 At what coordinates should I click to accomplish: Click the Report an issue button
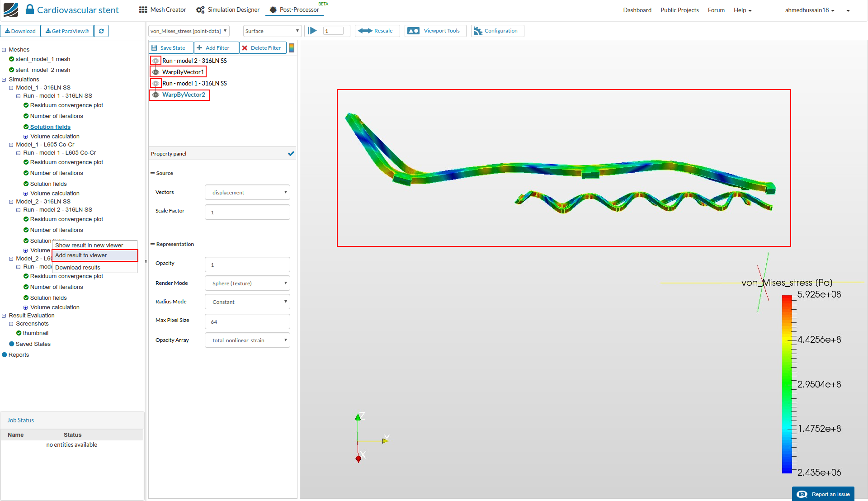pyautogui.click(x=823, y=494)
